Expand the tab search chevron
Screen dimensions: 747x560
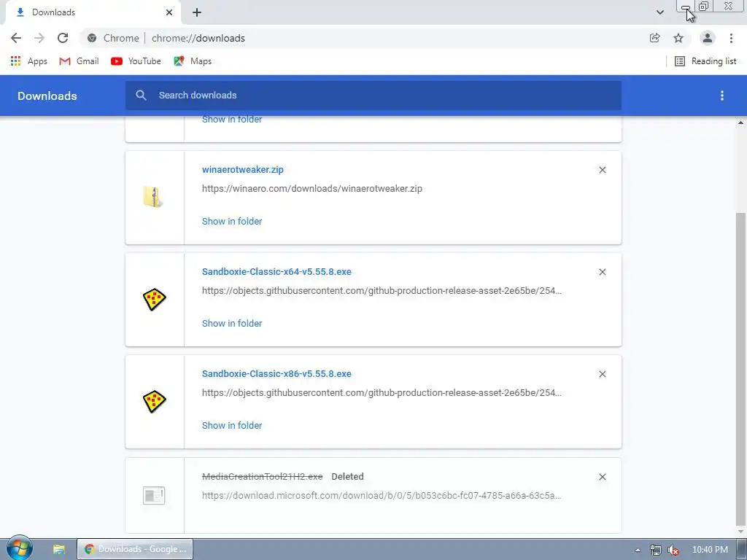point(659,12)
